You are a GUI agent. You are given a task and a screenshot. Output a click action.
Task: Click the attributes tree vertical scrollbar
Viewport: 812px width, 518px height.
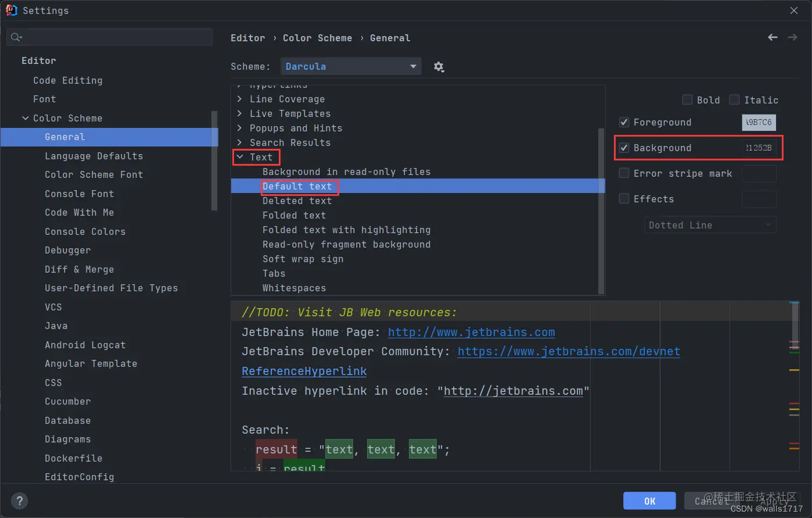click(601, 210)
